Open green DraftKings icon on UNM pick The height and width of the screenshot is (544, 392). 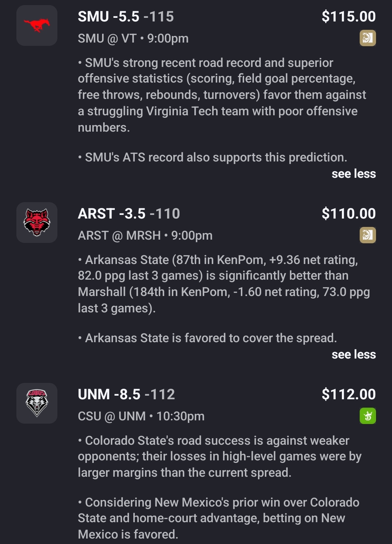pos(368,416)
